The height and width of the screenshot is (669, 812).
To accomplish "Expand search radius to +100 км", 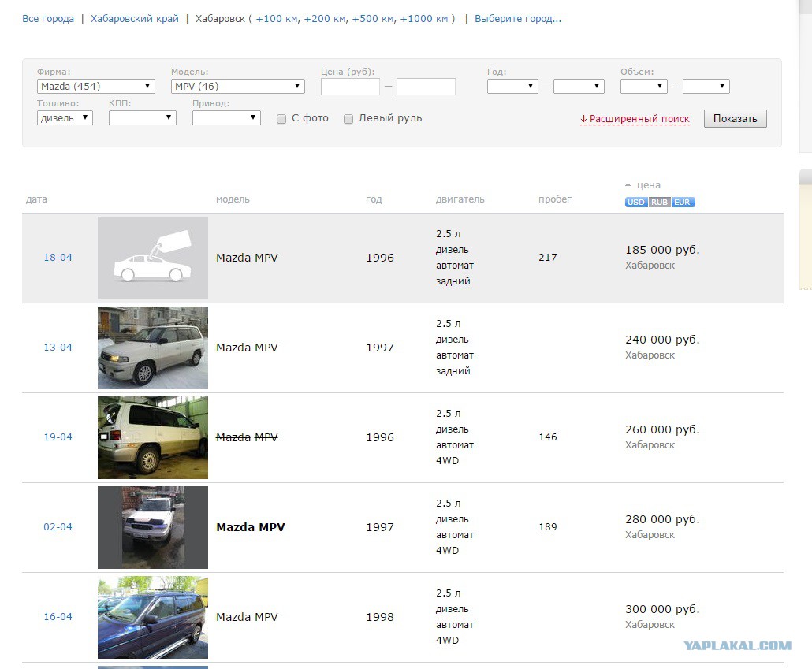I will (x=277, y=19).
